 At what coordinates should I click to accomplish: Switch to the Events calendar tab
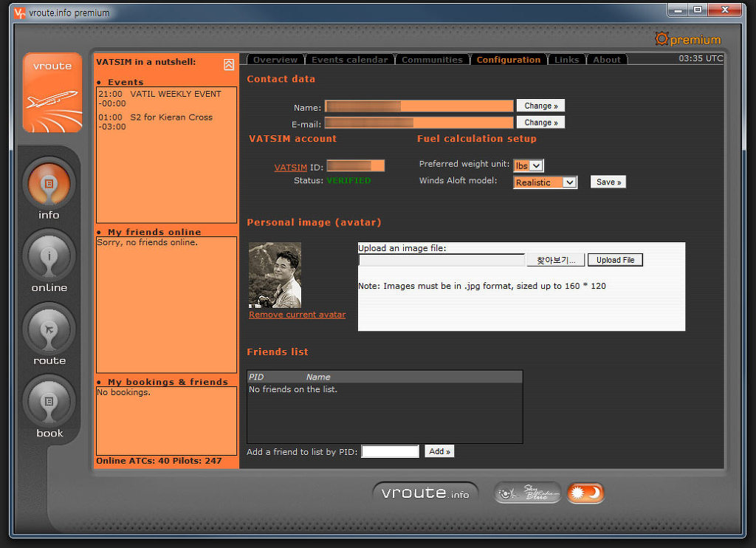tap(349, 59)
